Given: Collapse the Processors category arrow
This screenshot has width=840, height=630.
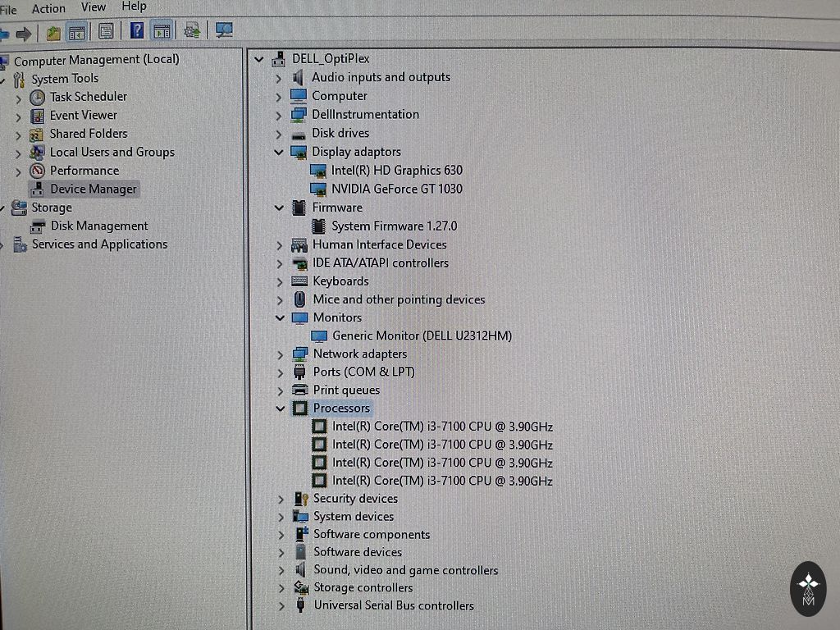Looking at the screenshot, I should [x=281, y=409].
